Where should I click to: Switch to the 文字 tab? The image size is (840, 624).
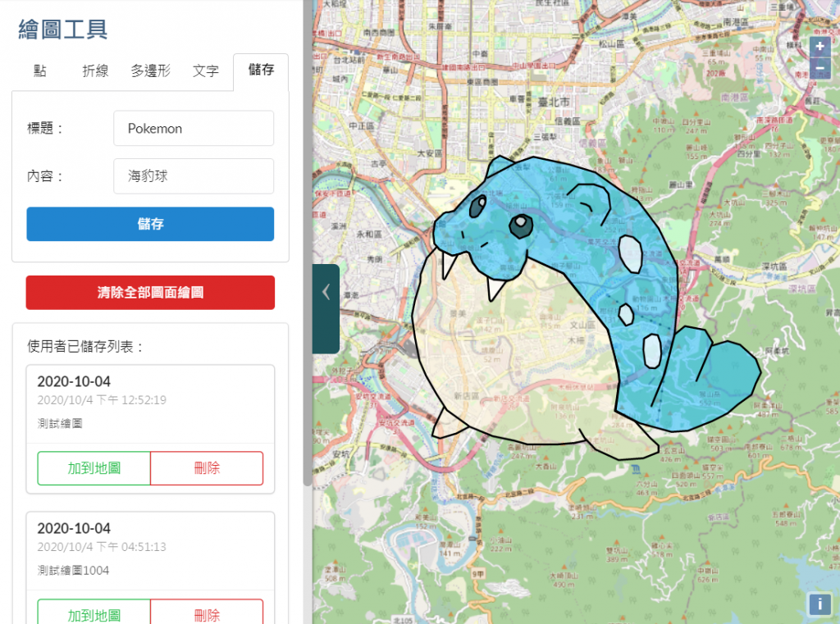(206, 71)
